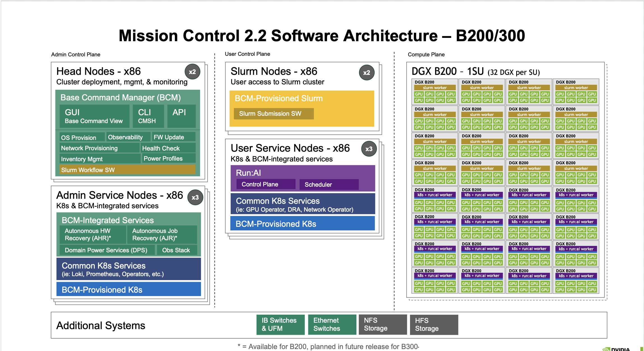Click the HFS Storage box
Image resolution: width=644 pixels, height=351 pixels.
[x=434, y=325]
